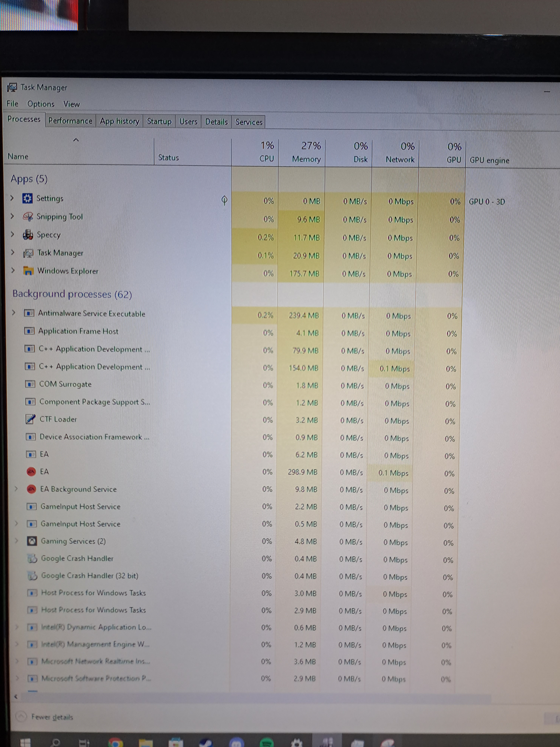This screenshot has height=747, width=560.
Task: Switch to the Users tab
Action: click(x=188, y=122)
